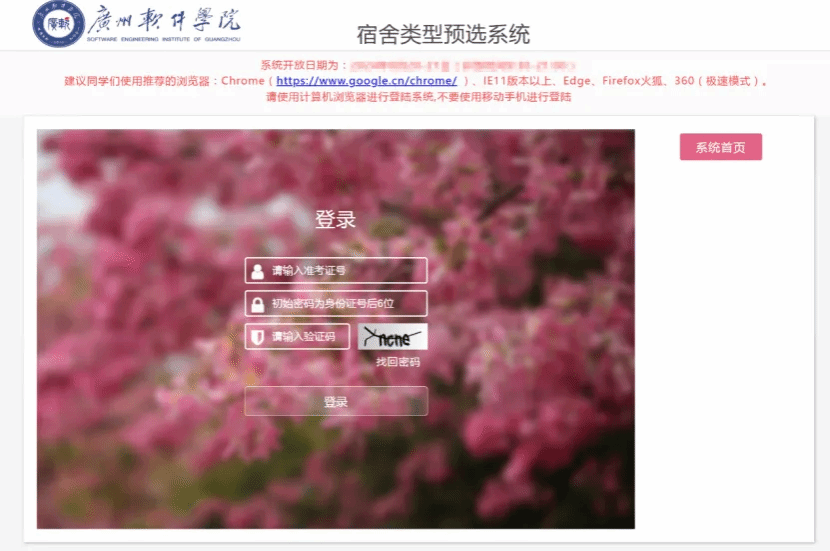Click the round college seal logo
The width and height of the screenshot is (830, 551).
(58, 24)
